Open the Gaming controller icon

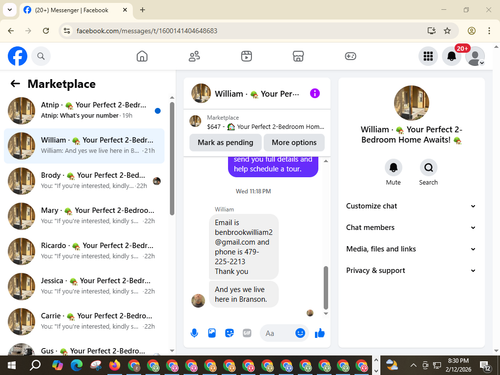350,56
